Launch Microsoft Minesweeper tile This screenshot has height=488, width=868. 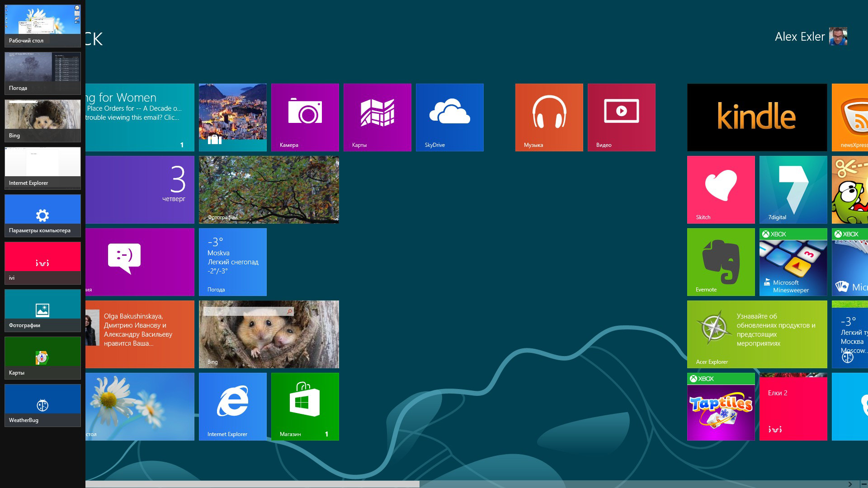[x=793, y=262]
